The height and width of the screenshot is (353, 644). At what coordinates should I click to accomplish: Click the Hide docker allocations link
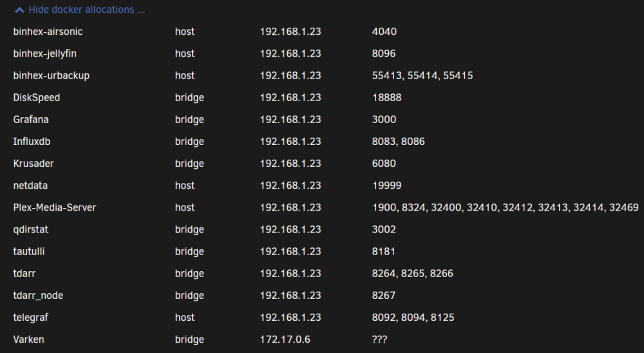coord(87,10)
